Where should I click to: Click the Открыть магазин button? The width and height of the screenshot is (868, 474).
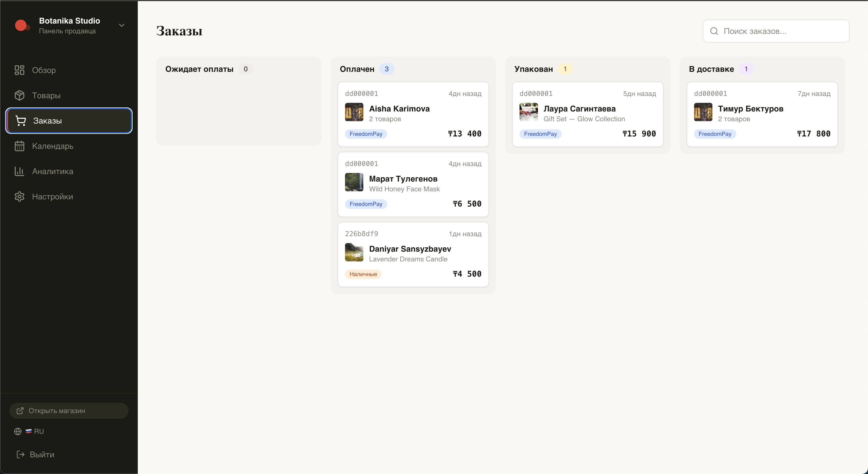69,411
